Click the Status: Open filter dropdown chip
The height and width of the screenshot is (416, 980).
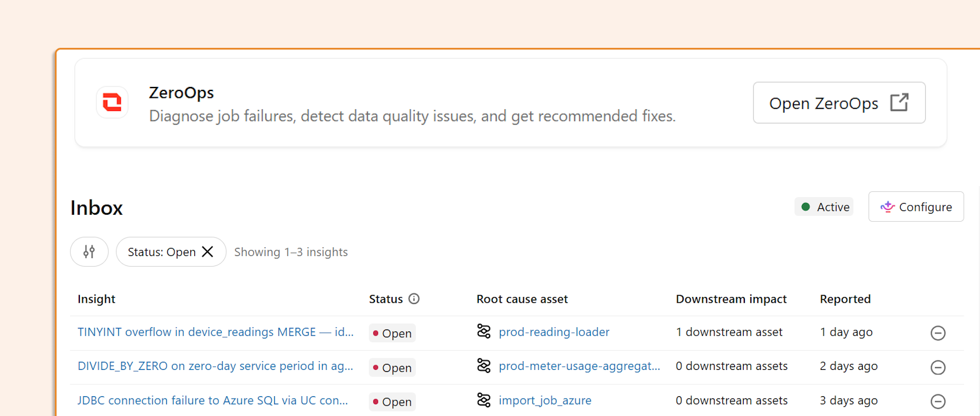161,251
